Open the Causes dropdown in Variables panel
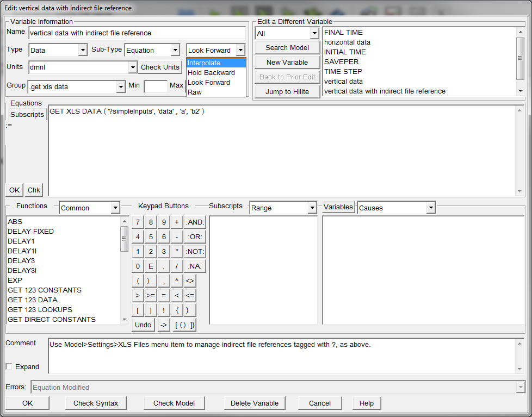532x417 pixels. pos(396,207)
